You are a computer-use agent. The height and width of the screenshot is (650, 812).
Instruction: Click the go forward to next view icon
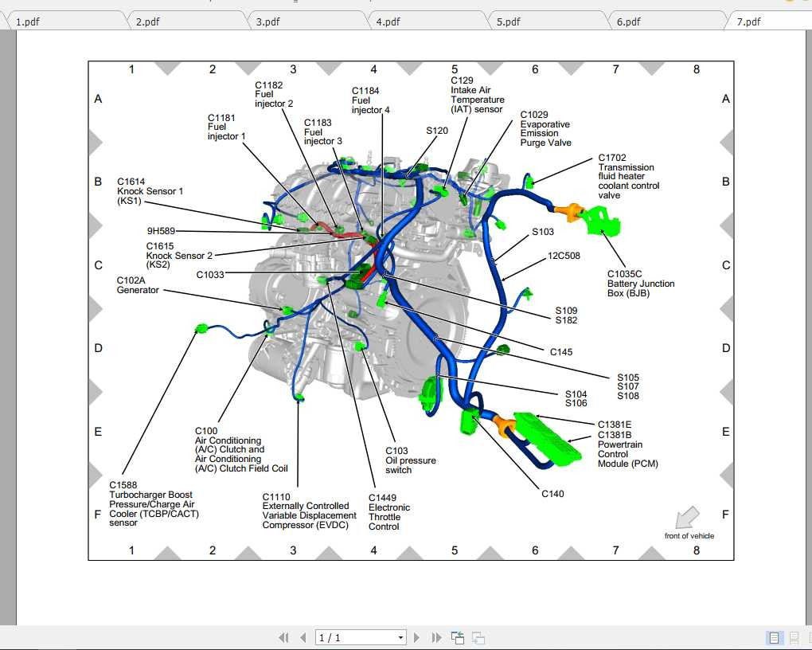[478, 637]
